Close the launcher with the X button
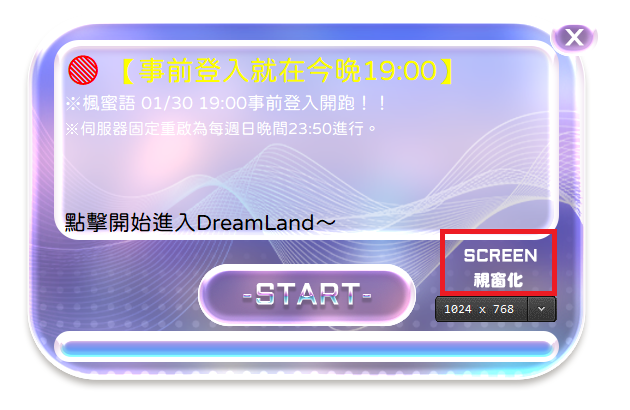The height and width of the screenshot is (410, 630). coord(574,38)
